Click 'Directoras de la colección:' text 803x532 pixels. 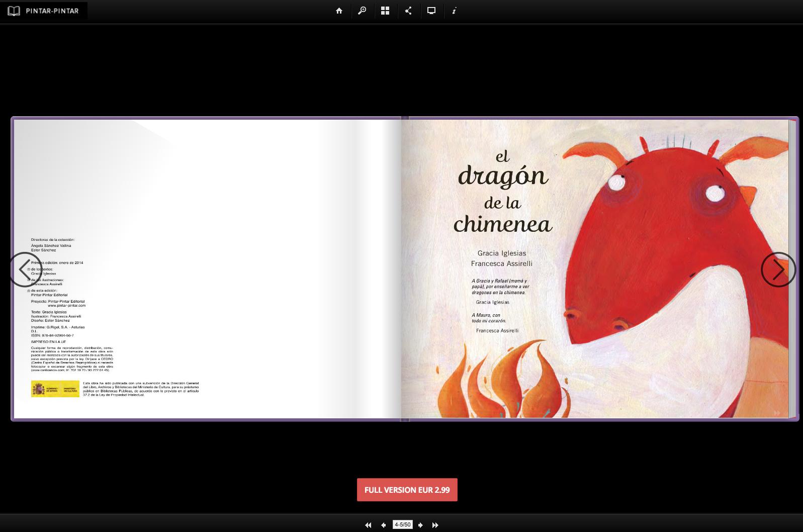[x=53, y=240]
